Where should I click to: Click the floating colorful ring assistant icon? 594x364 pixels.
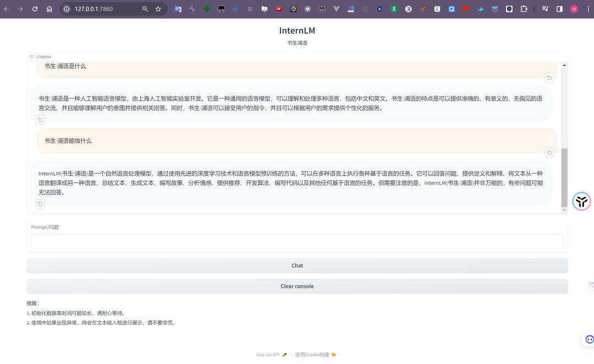point(581,201)
